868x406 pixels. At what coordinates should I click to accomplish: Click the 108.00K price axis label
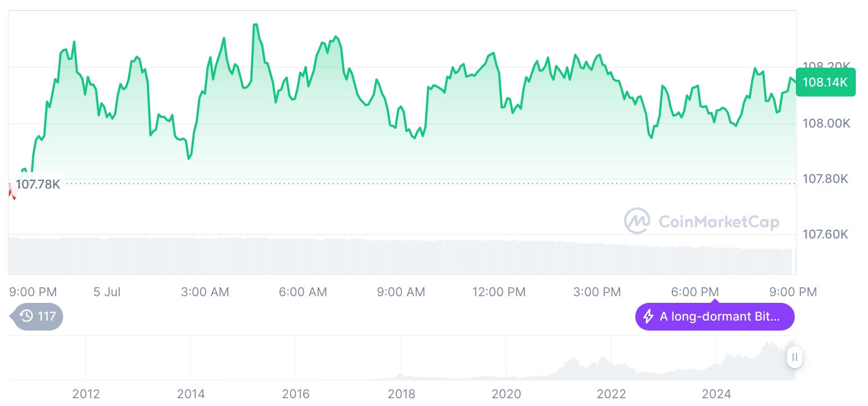click(x=826, y=123)
